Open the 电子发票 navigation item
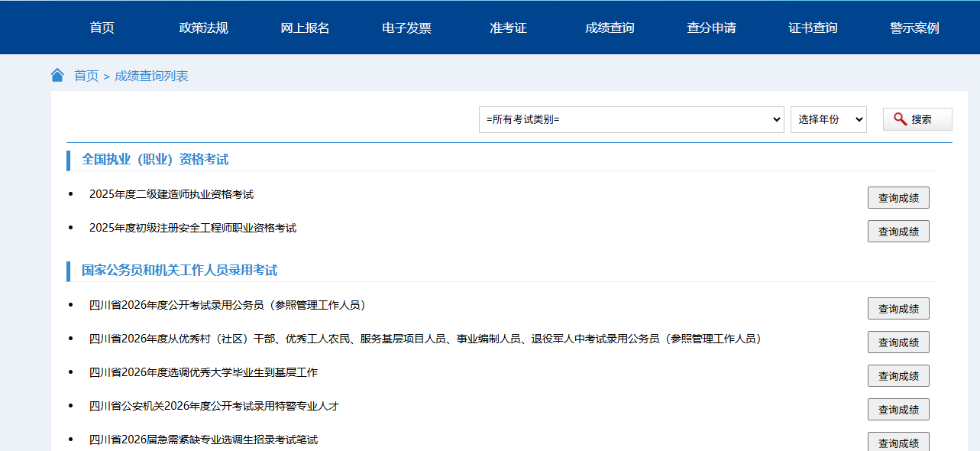Image resolution: width=980 pixels, height=451 pixels. [406, 28]
